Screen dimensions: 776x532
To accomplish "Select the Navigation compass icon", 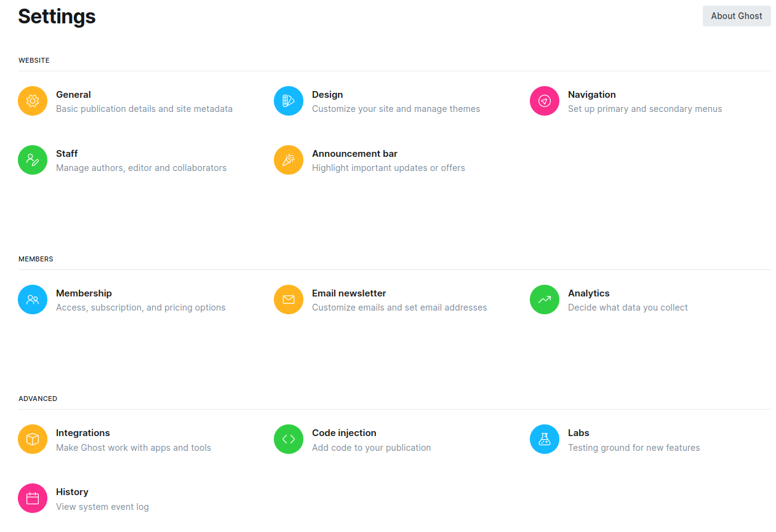I will coord(544,101).
